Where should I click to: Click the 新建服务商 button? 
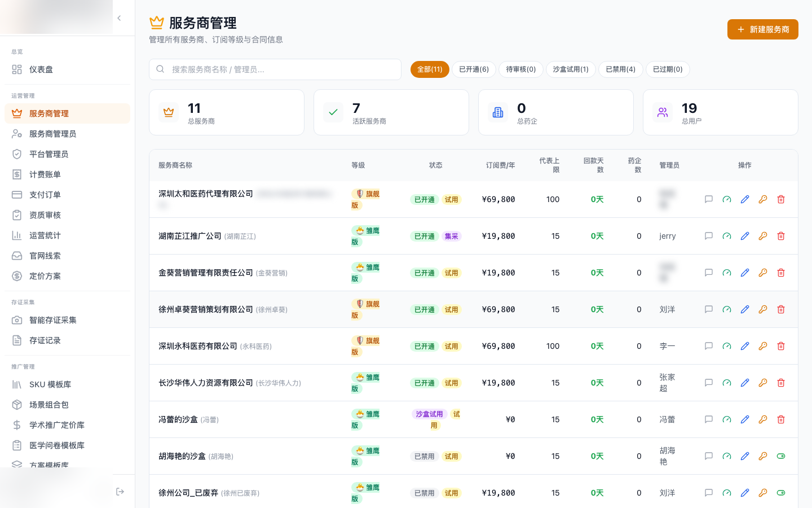coord(762,29)
